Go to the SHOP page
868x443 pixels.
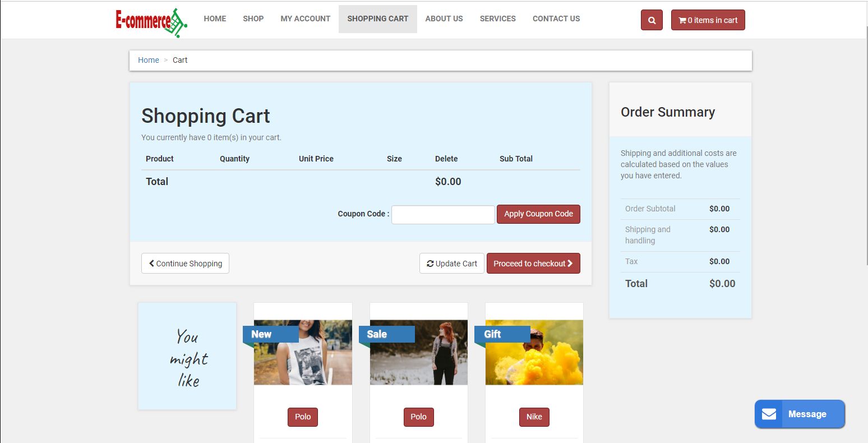(253, 19)
